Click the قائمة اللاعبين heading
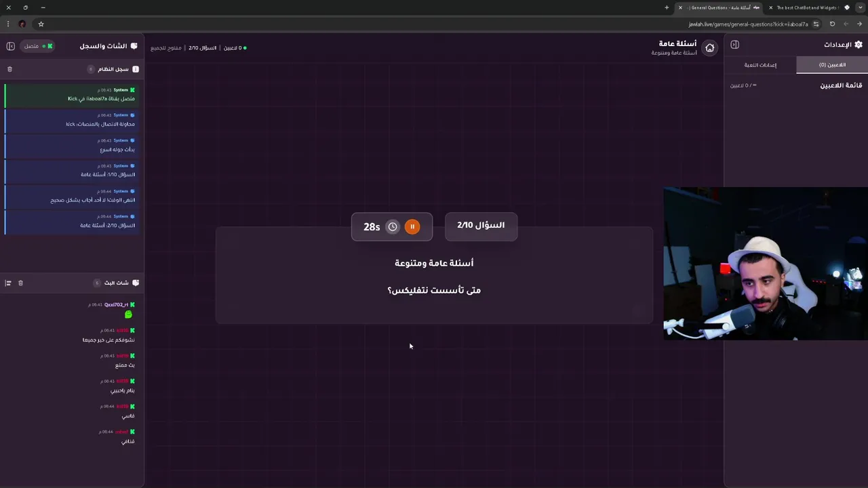The width and height of the screenshot is (868, 488). tap(841, 85)
